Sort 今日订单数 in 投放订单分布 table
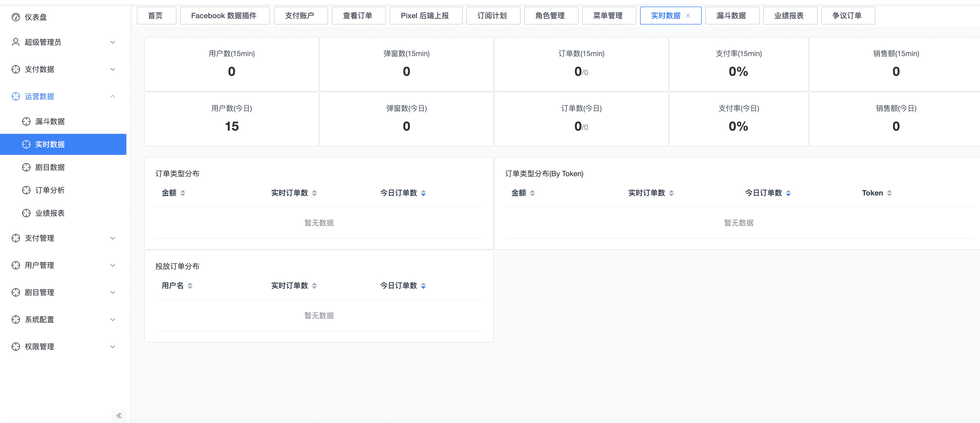This screenshot has width=980, height=423. coord(423,286)
